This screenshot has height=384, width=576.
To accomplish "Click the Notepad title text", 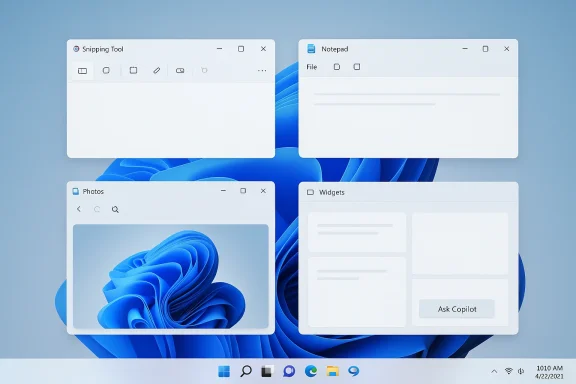I will (335, 49).
